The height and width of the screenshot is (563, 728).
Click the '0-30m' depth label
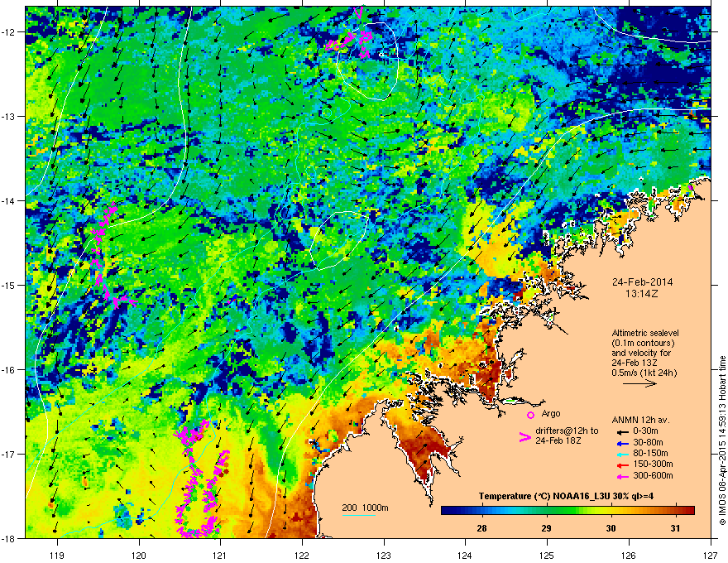(646, 431)
